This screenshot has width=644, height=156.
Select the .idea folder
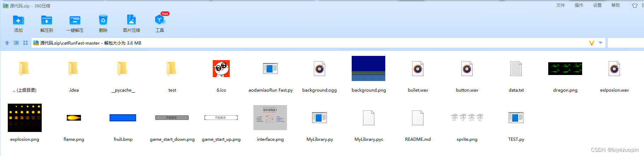[74, 69]
